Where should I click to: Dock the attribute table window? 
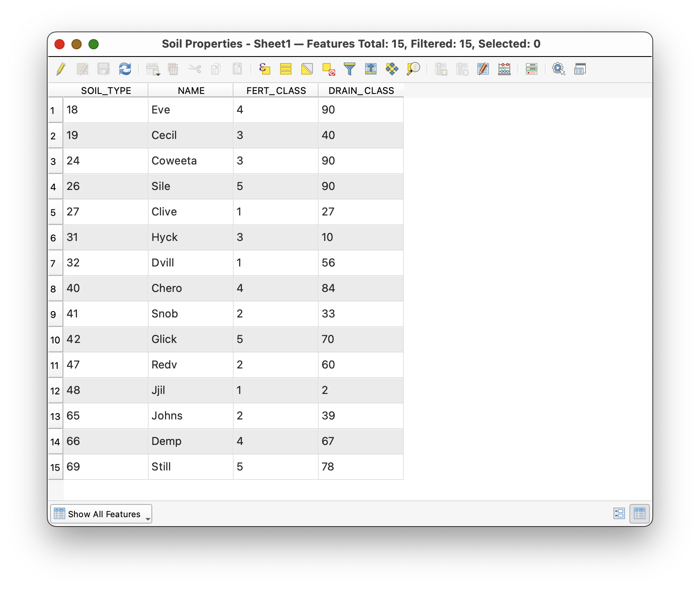580,69
